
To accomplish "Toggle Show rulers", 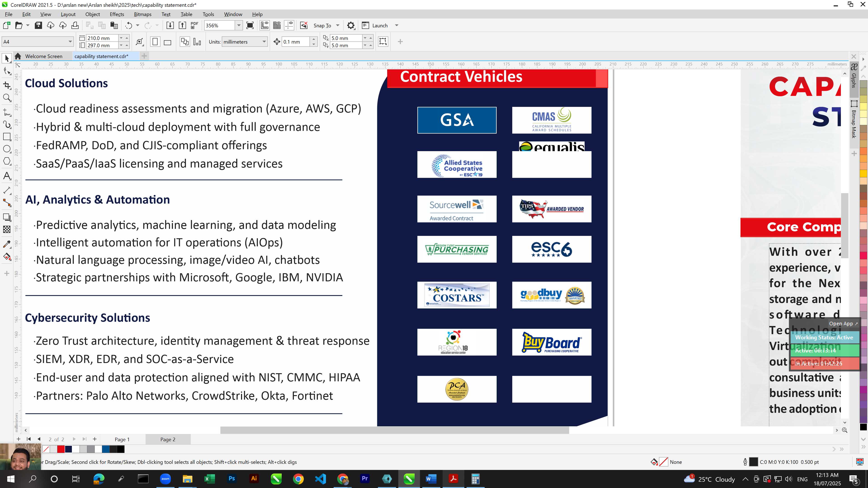I will [265, 25].
